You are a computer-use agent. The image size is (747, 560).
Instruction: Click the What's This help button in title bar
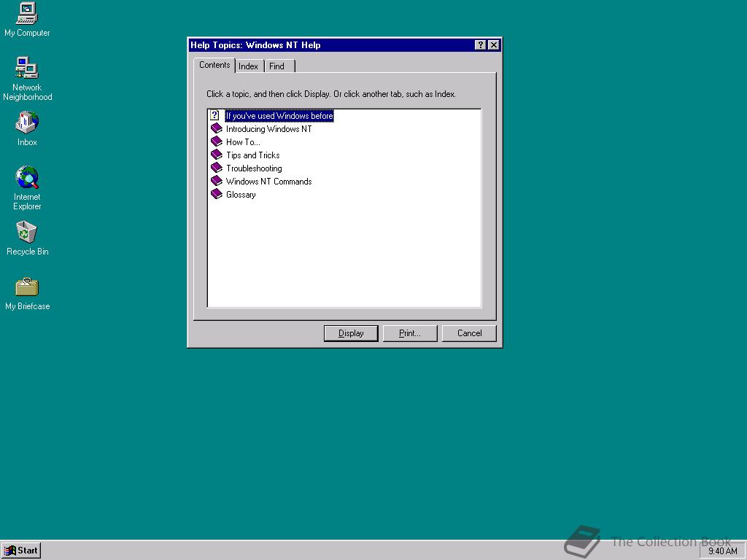[481, 45]
